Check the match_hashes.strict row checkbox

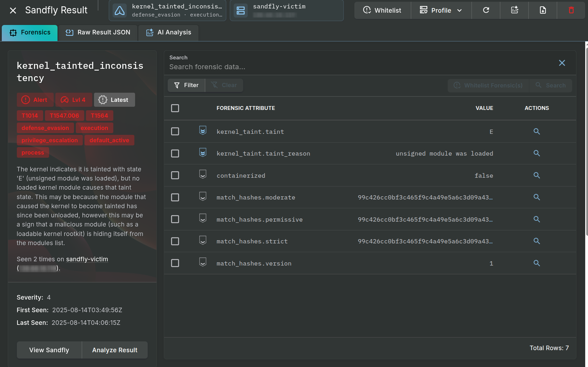coord(175,241)
